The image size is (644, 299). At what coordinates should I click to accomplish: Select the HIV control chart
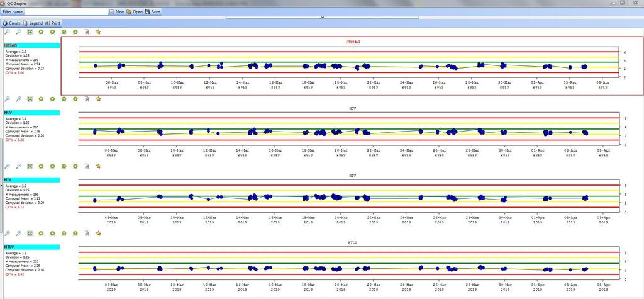coord(351,199)
